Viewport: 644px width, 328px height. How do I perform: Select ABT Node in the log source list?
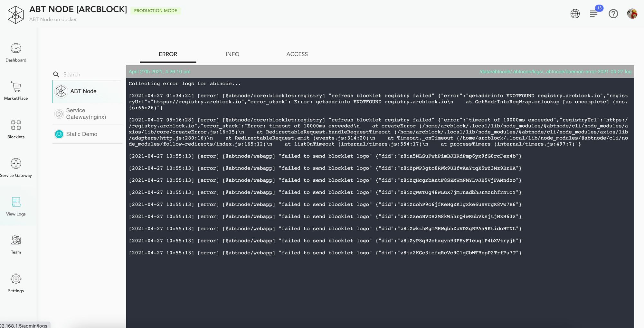pos(87,91)
